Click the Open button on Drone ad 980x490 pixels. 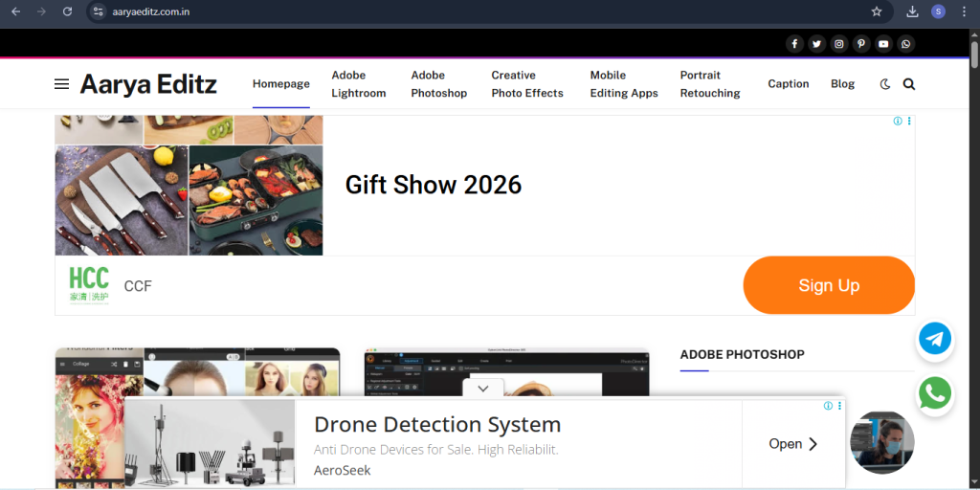[793, 444]
